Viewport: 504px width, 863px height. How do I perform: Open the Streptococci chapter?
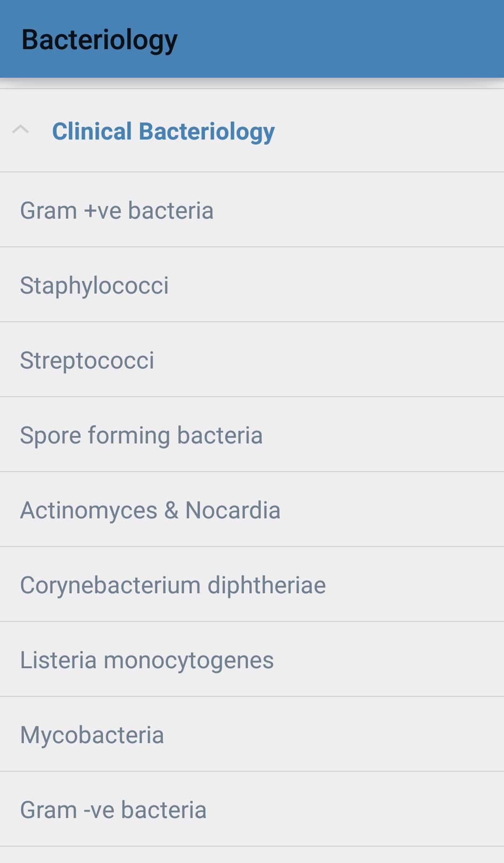point(87,360)
